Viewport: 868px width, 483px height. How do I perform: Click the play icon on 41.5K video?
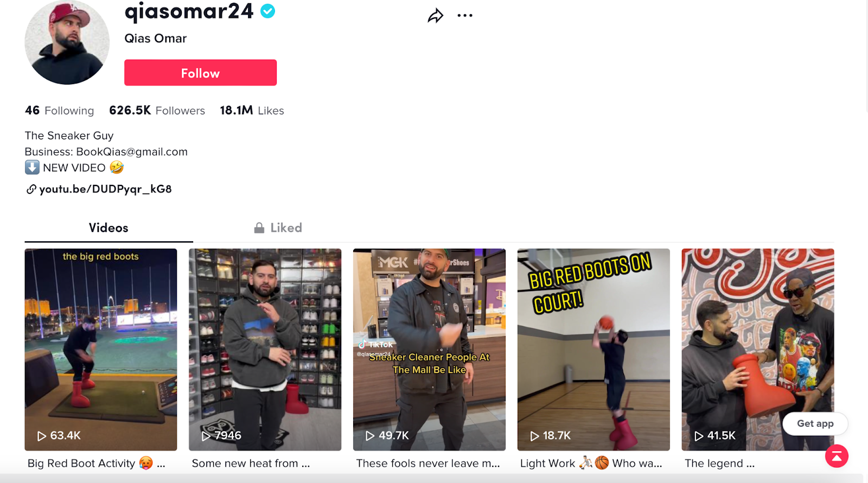tap(699, 436)
